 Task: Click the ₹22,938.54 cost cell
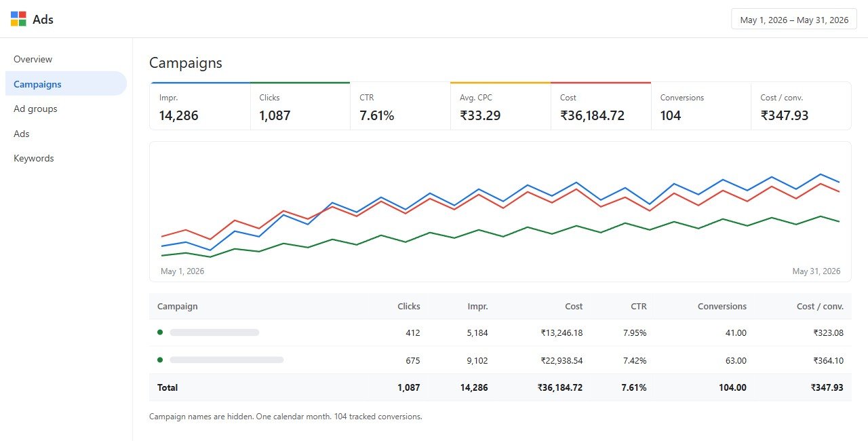tap(561, 360)
